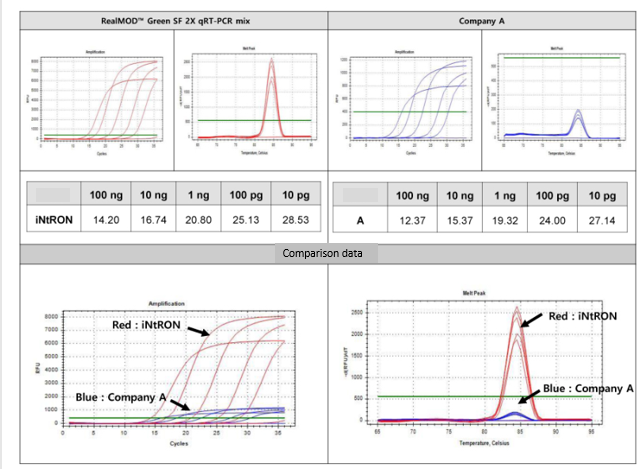Click the 'RealMOD™ Green SF 2X qRT-PCR mix' header

pyautogui.click(x=176, y=21)
